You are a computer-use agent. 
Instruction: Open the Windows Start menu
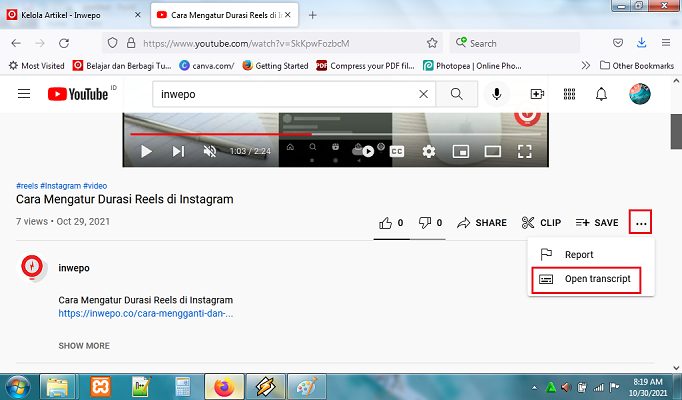17,387
